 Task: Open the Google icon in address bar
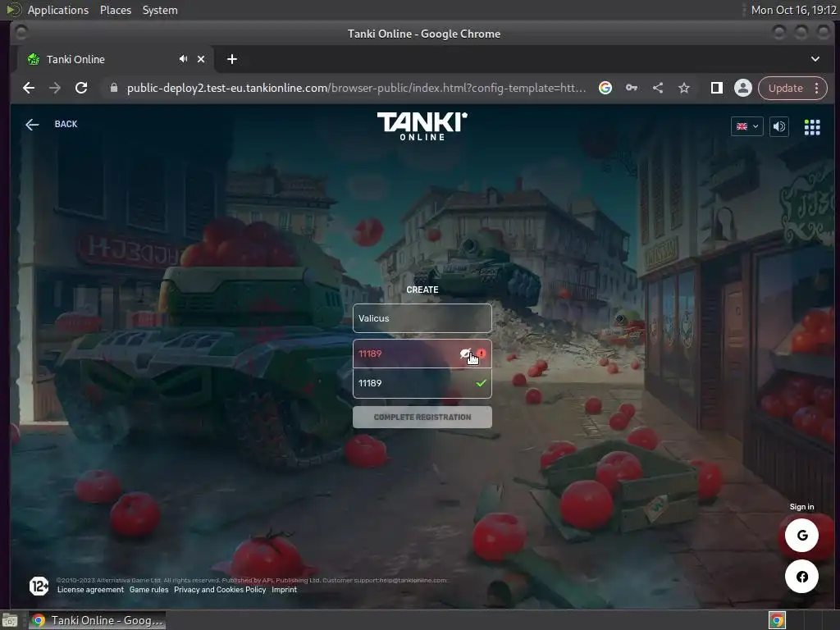point(605,88)
